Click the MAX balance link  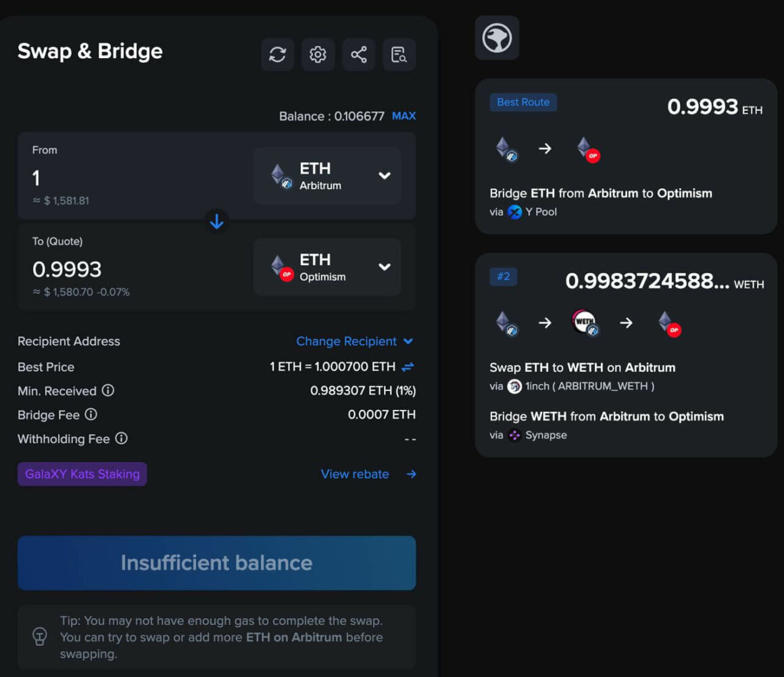(403, 116)
